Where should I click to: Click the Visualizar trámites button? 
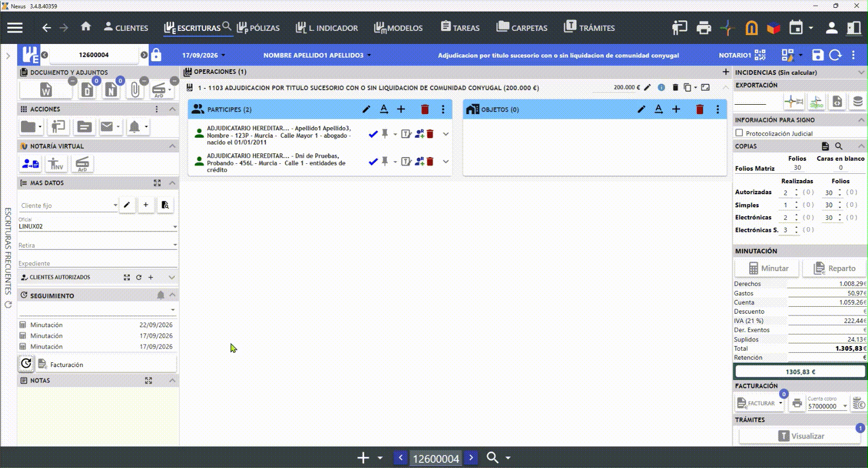click(800, 436)
